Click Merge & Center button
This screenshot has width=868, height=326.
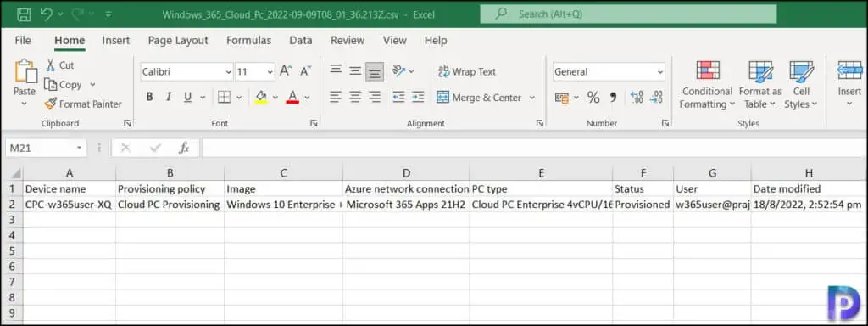480,98
